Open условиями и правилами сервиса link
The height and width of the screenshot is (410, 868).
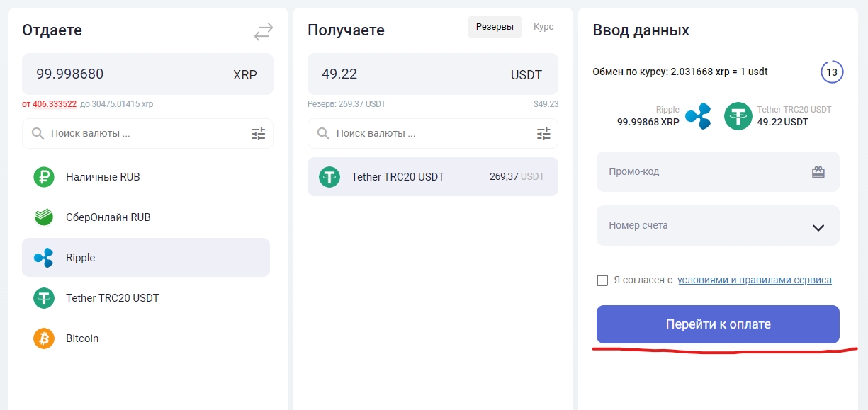pyautogui.click(x=754, y=280)
